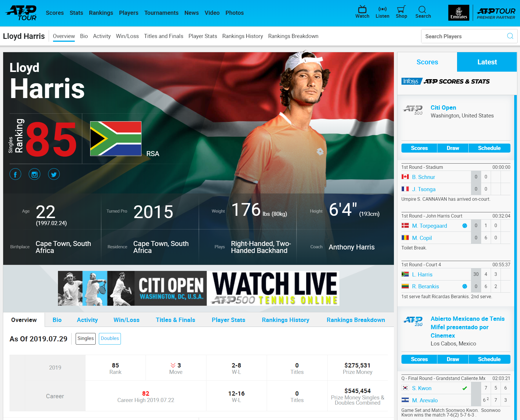Image resolution: width=520 pixels, height=420 pixels.
Task: Click the 2019 W-L value 2-8
Action: pyautogui.click(x=236, y=365)
